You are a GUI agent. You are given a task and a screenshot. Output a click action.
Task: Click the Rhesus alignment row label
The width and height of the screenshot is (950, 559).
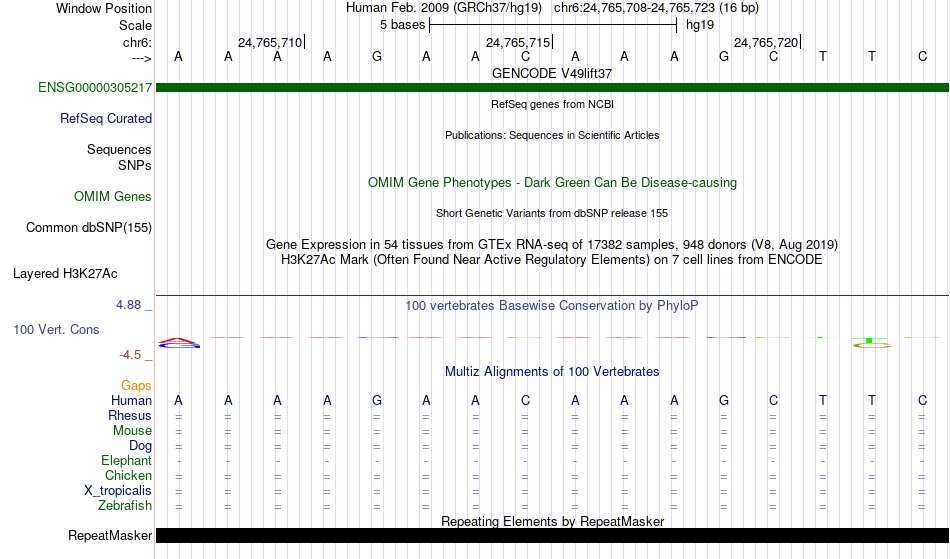tap(130, 415)
